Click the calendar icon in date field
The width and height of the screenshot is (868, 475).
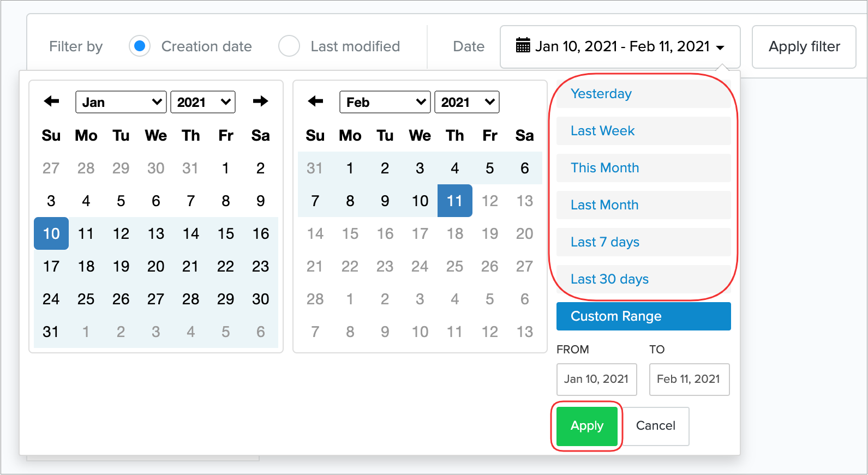(x=523, y=46)
